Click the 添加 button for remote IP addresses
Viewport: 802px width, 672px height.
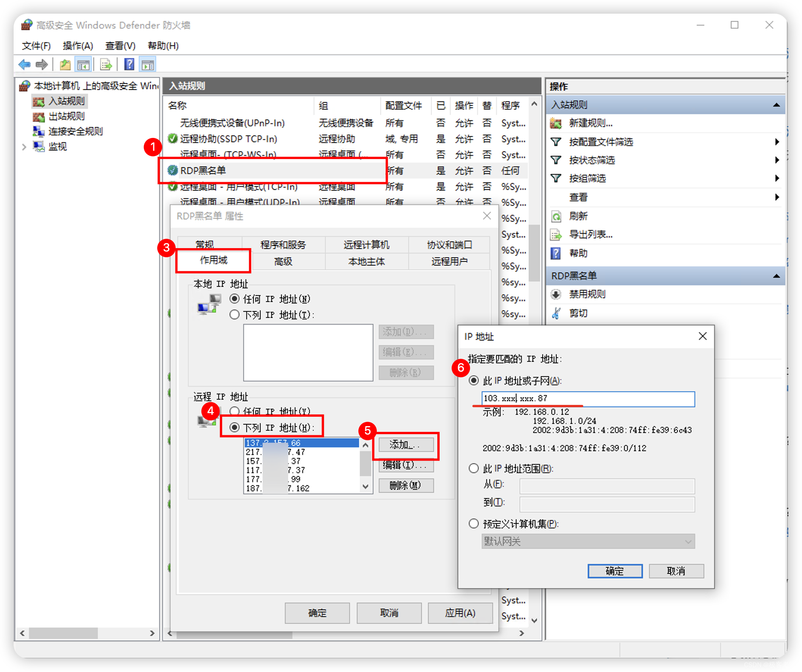click(x=406, y=445)
